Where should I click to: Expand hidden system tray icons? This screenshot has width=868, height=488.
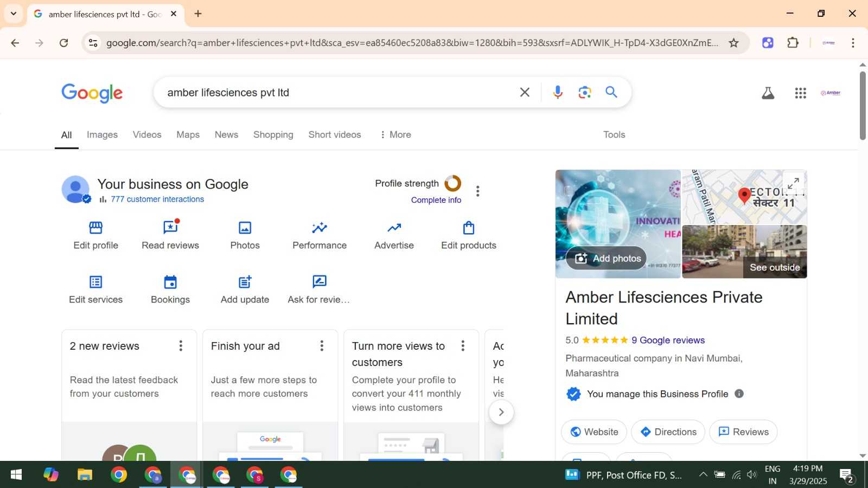[703, 474]
